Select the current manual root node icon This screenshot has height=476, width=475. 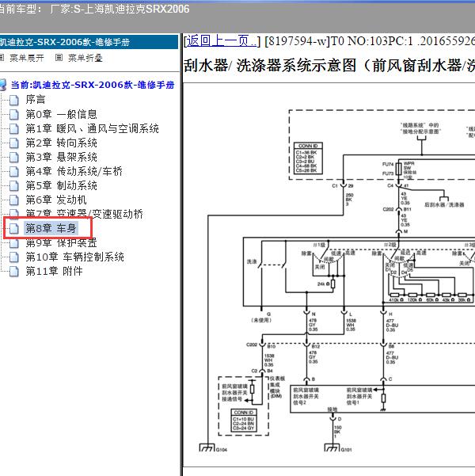point(3,85)
